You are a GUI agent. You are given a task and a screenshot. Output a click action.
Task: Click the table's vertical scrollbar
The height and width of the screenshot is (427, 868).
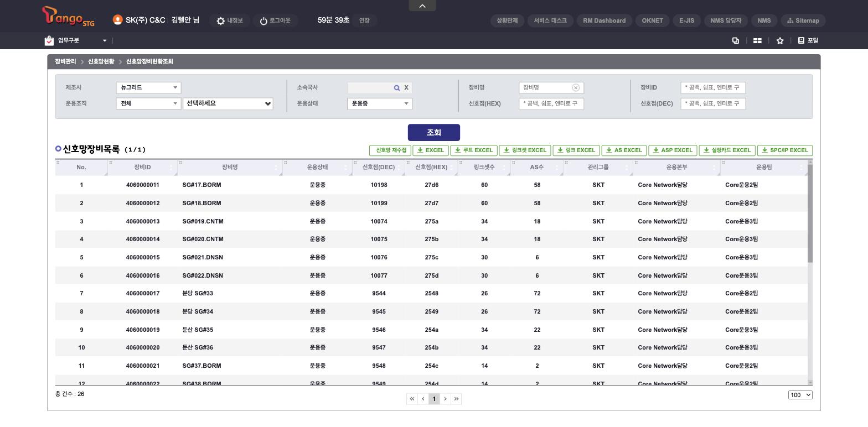[x=810, y=213]
